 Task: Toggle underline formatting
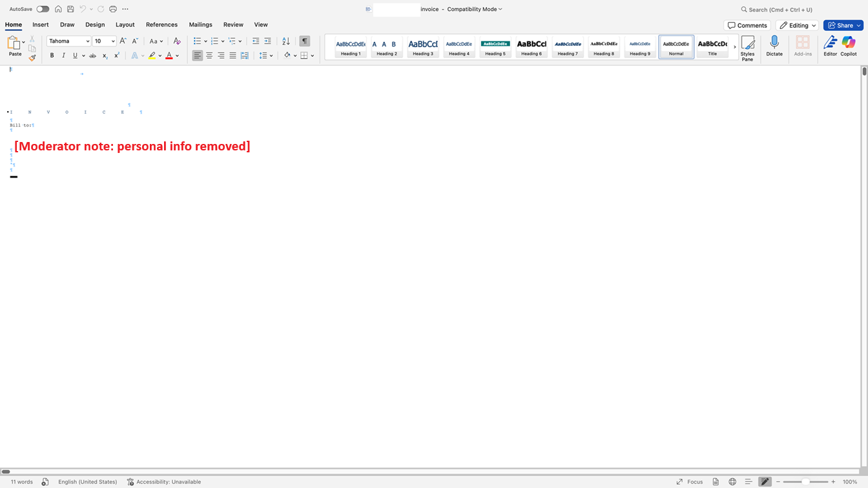[75, 56]
